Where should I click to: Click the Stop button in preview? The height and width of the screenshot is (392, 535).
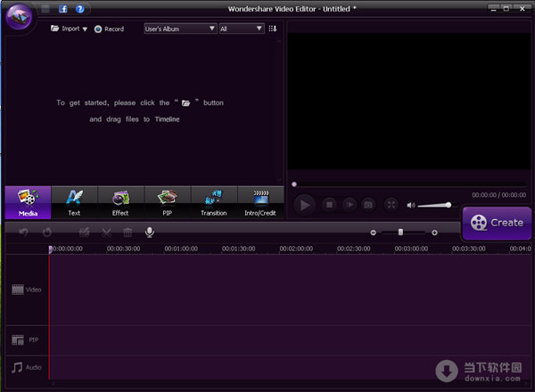tap(329, 205)
